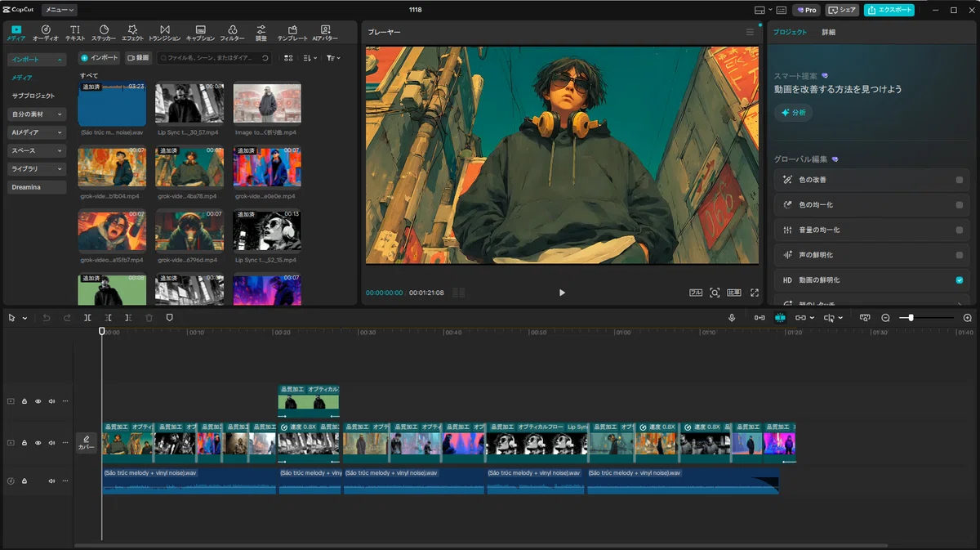Expand the スペース sidebar section
This screenshot has height=550, width=980.
[37, 150]
